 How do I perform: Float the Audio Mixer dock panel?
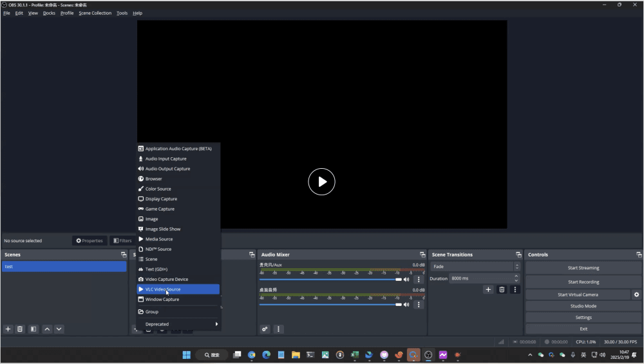point(422,254)
